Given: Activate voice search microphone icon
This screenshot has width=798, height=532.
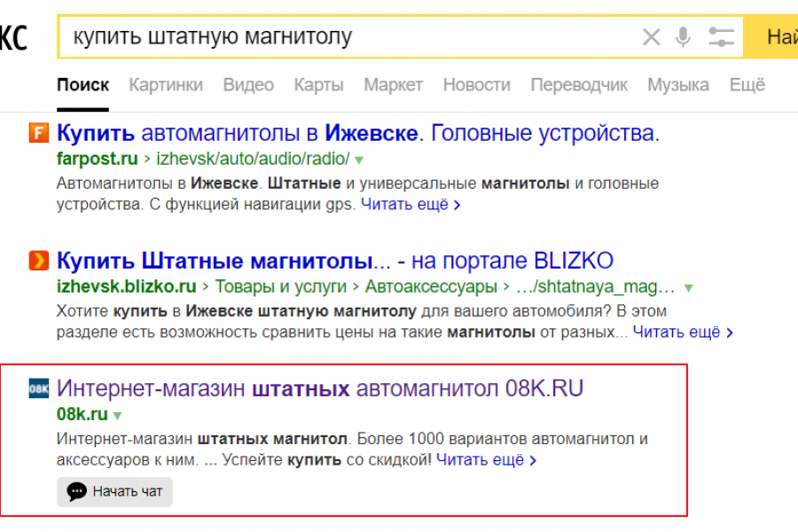Looking at the screenshot, I should click(683, 36).
